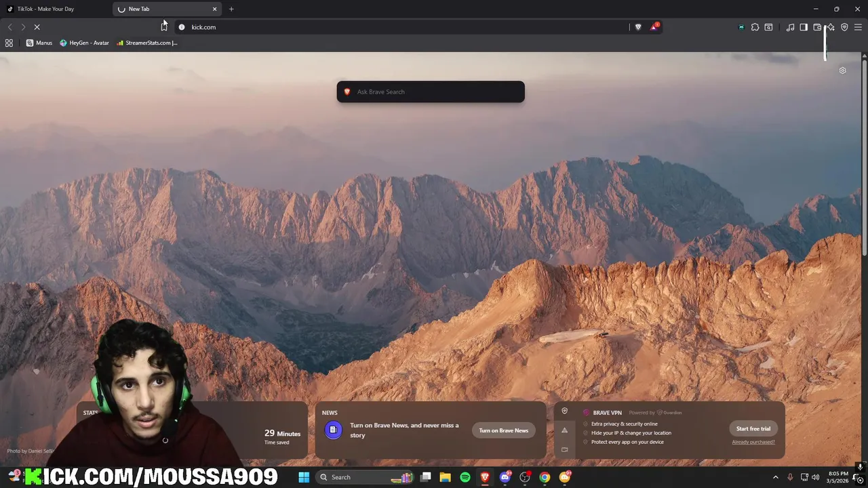868x488 pixels.
Task: Select the Talk widget tab icon
Action: [564, 449]
